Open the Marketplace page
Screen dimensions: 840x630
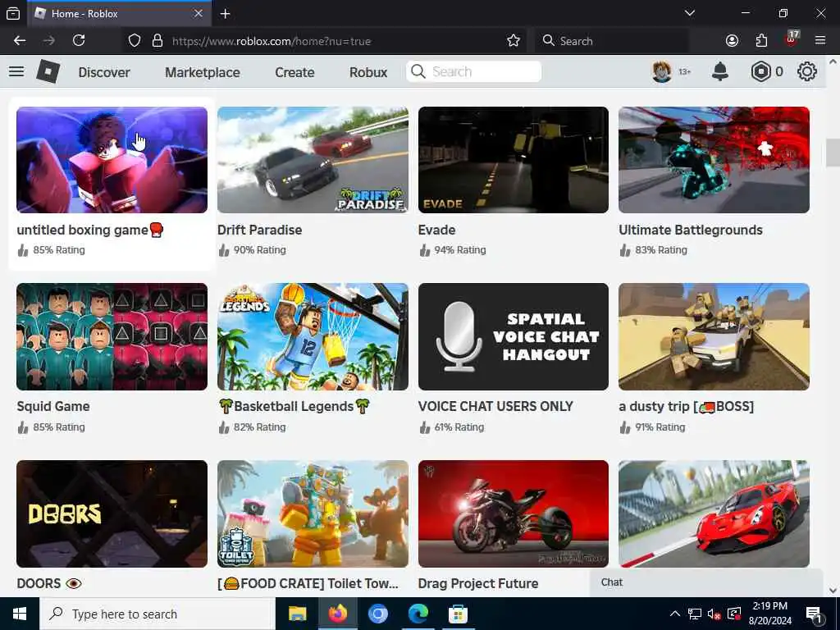coord(203,72)
